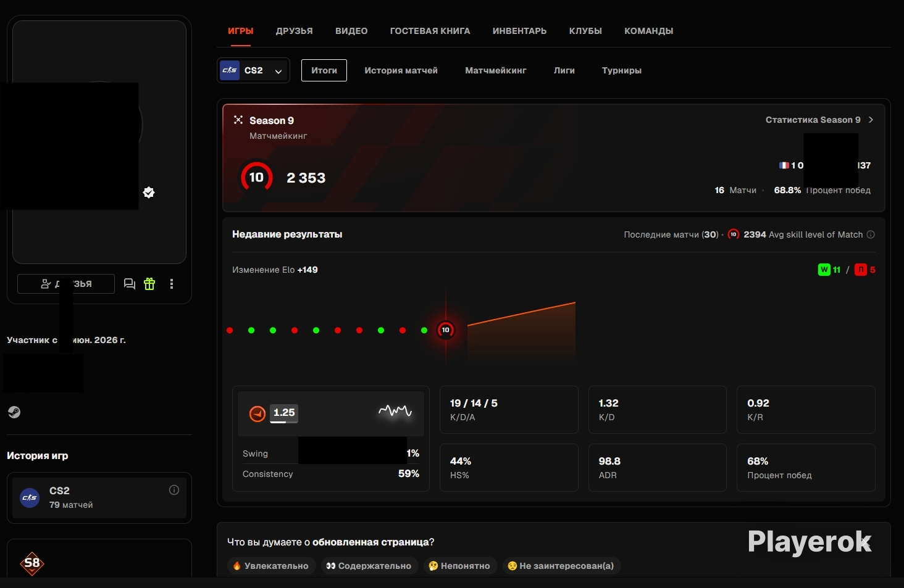This screenshot has width=904, height=588.
Task: Select the История матчей sub-tab
Action: pos(401,70)
